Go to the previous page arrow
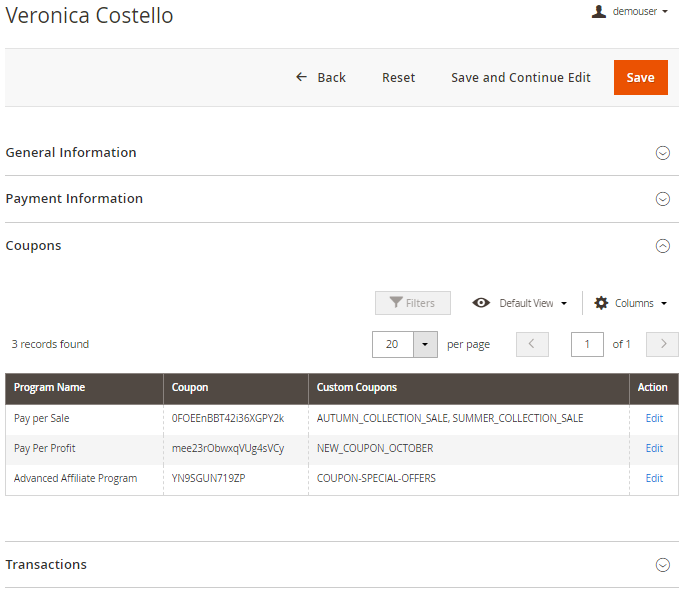Image resolution: width=685 pixels, height=593 pixels. click(x=532, y=344)
